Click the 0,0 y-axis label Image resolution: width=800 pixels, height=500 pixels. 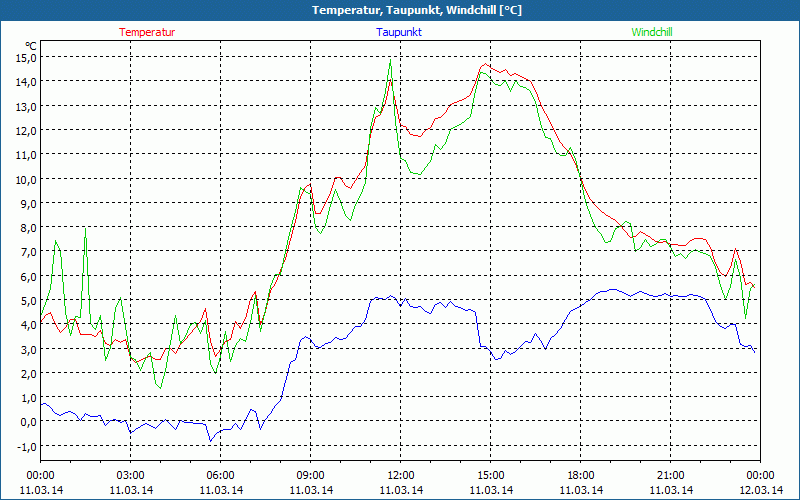pos(28,422)
